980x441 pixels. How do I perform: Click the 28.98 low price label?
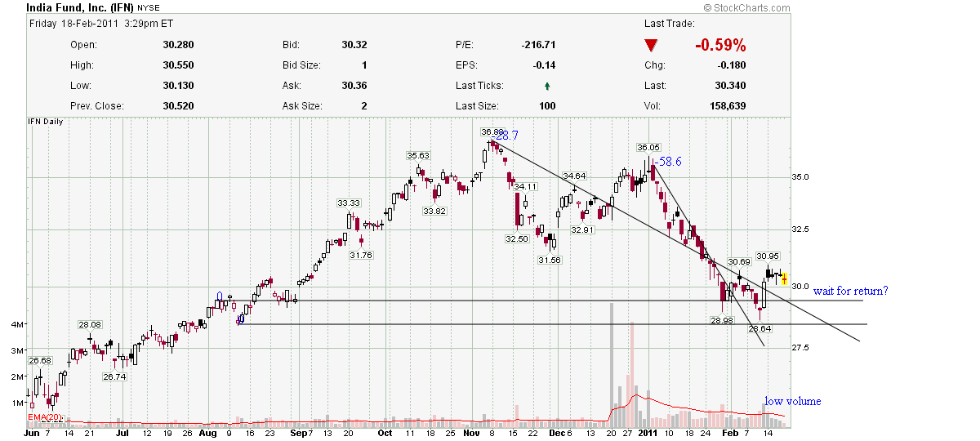click(722, 321)
